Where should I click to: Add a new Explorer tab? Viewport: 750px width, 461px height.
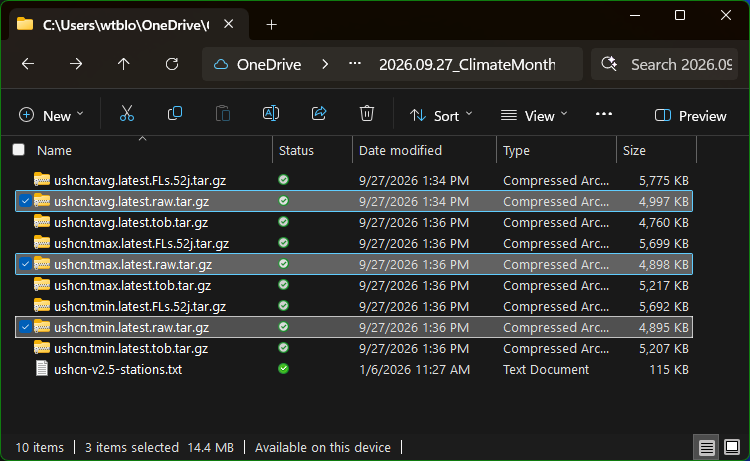pyautogui.click(x=271, y=24)
